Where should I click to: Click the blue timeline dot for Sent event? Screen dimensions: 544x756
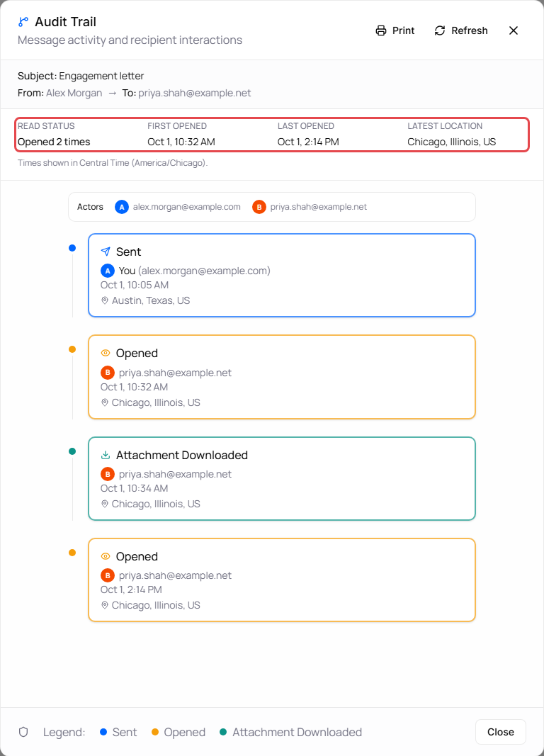pos(72,248)
